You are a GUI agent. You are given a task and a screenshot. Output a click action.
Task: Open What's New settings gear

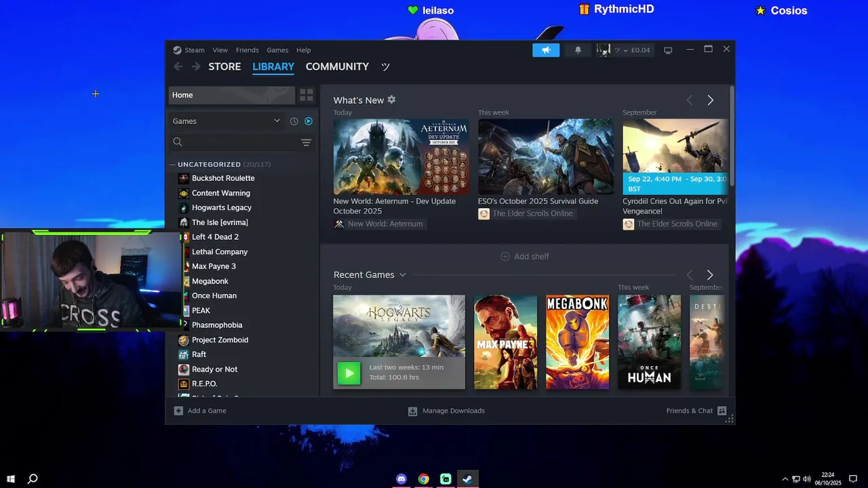coord(391,100)
